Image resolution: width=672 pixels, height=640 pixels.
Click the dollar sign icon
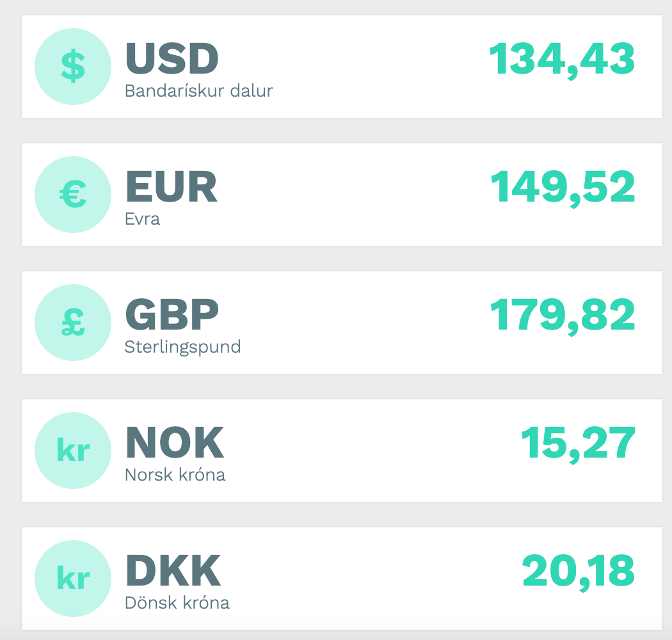(x=73, y=67)
